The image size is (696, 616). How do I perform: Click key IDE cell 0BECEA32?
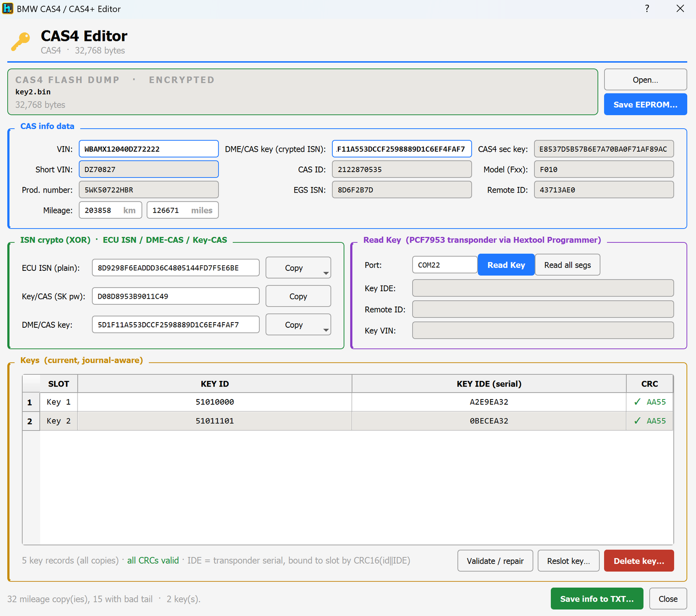[489, 421]
